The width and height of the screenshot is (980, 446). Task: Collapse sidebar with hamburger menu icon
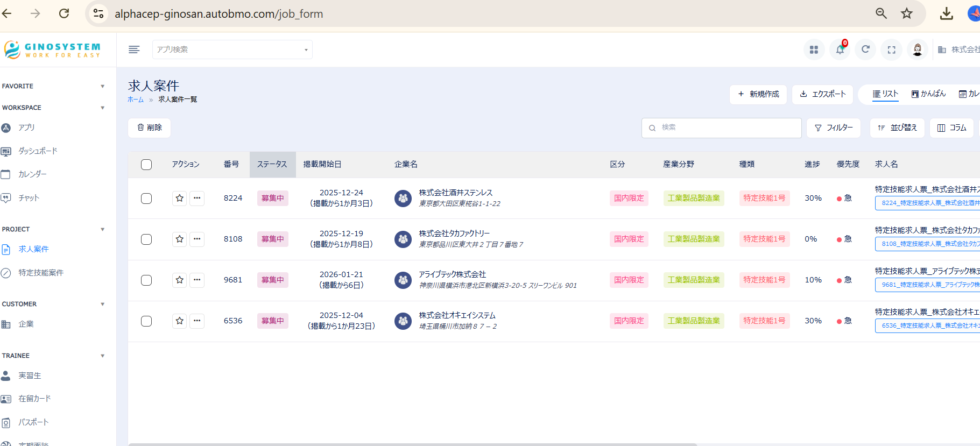click(134, 49)
